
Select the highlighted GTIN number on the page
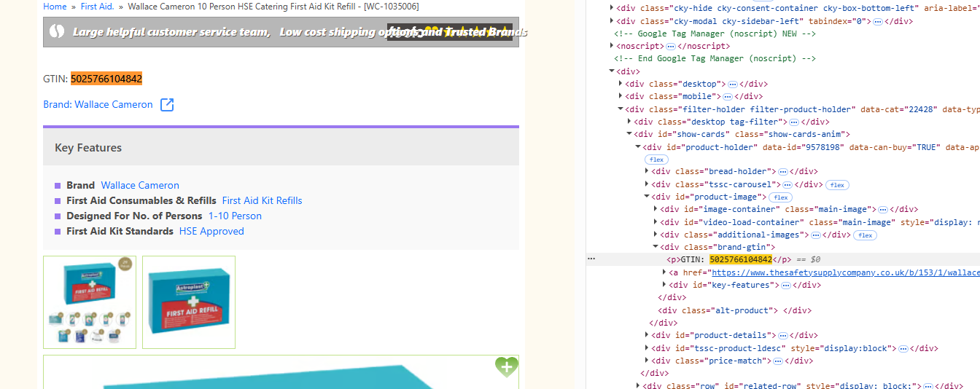click(106, 79)
